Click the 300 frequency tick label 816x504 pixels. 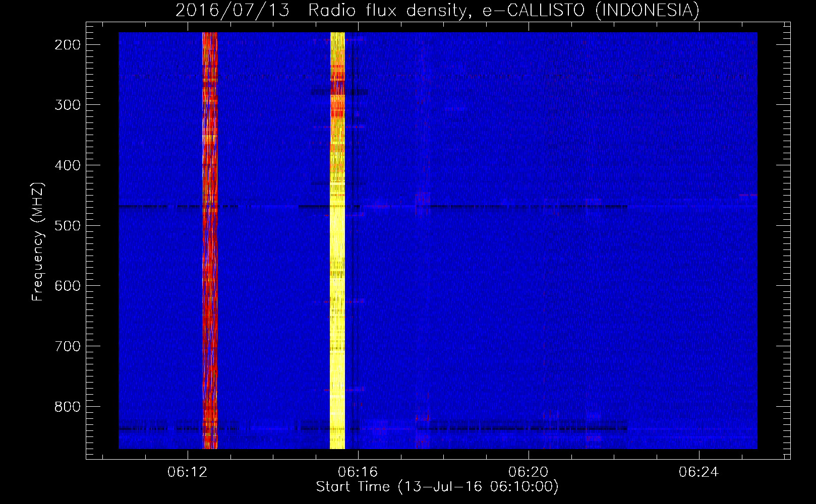pos(68,105)
